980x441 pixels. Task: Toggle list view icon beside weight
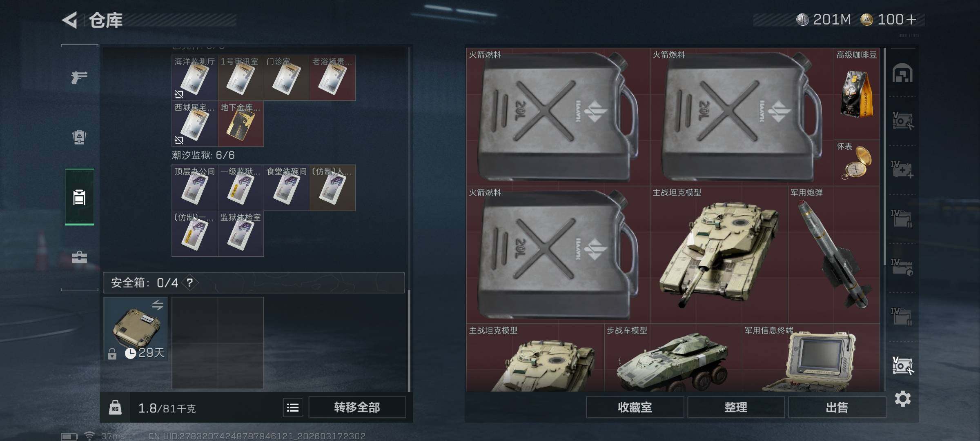coord(293,407)
